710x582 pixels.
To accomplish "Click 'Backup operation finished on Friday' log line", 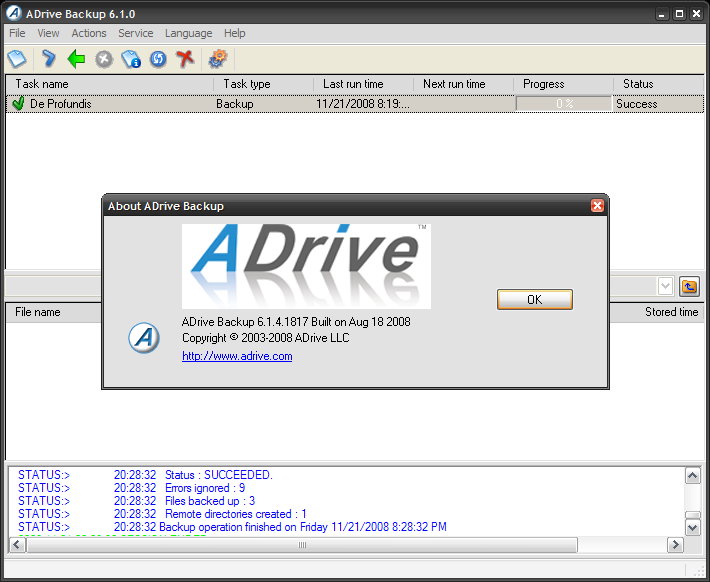I will coord(303,527).
